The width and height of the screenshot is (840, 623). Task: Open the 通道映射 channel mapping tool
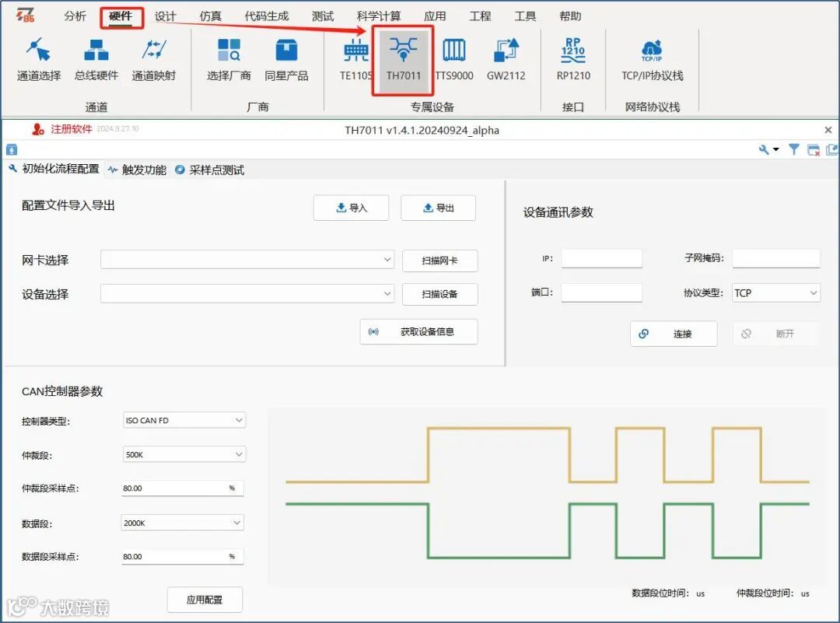[x=154, y=59]
